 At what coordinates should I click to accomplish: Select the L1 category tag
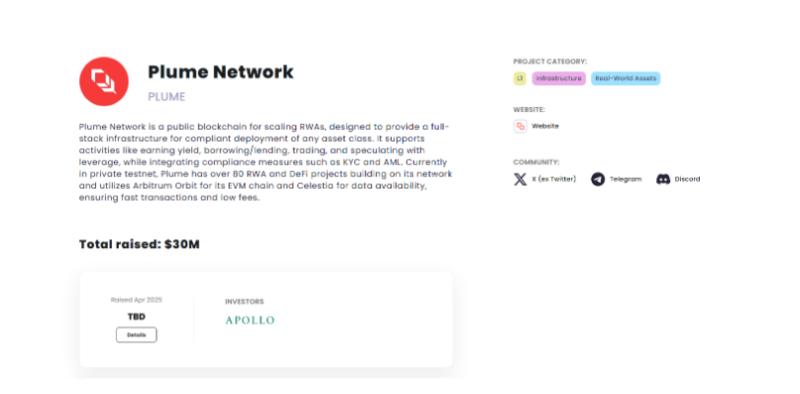tap(519, 79)
